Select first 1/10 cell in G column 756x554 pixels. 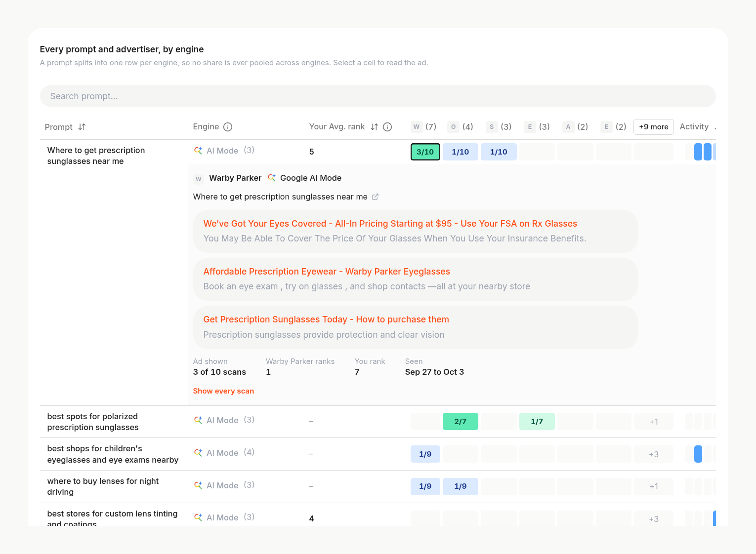[x=461, y=152]
